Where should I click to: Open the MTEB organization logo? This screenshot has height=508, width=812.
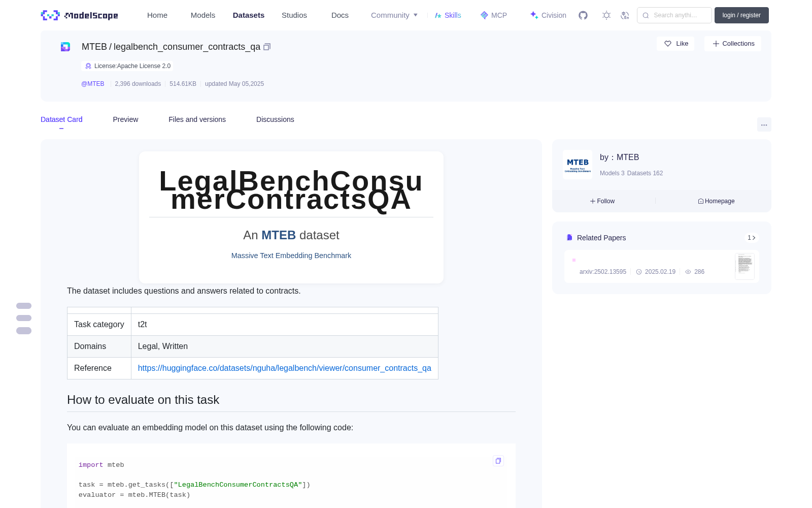click(x=578, y=165)
